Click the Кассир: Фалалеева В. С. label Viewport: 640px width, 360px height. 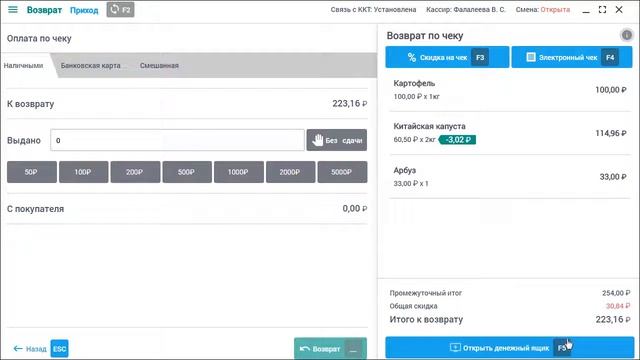point(466,10)
